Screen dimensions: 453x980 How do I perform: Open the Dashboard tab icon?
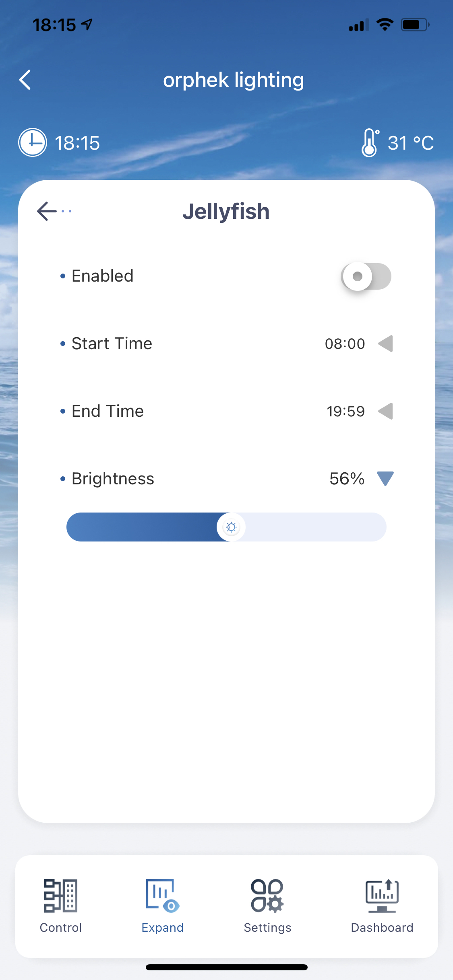click(382, 896)
